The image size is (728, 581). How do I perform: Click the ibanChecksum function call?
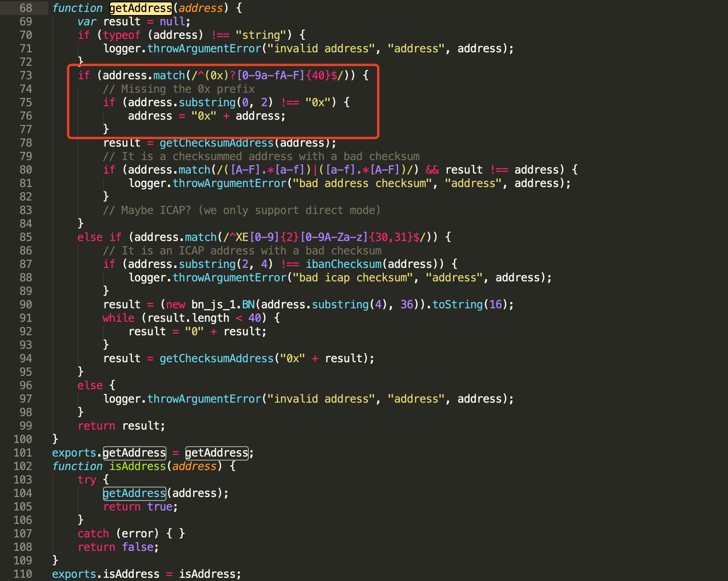(343, 264)
